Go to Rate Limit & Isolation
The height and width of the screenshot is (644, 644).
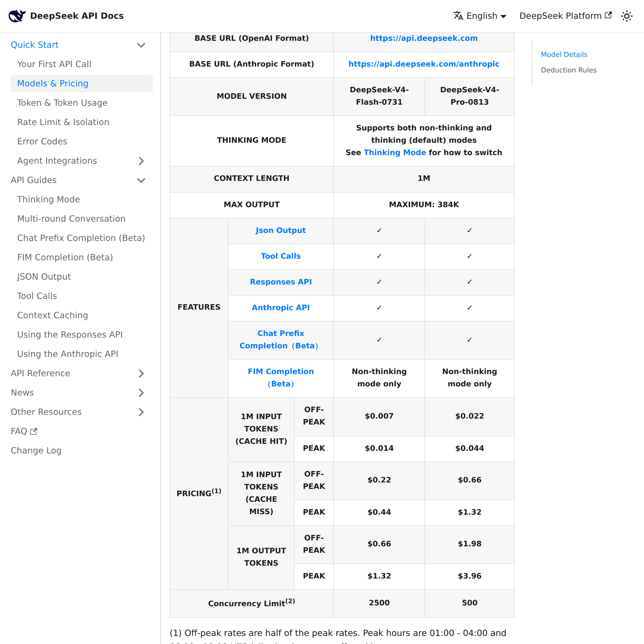pyautogui.click(x=63, y=122)
